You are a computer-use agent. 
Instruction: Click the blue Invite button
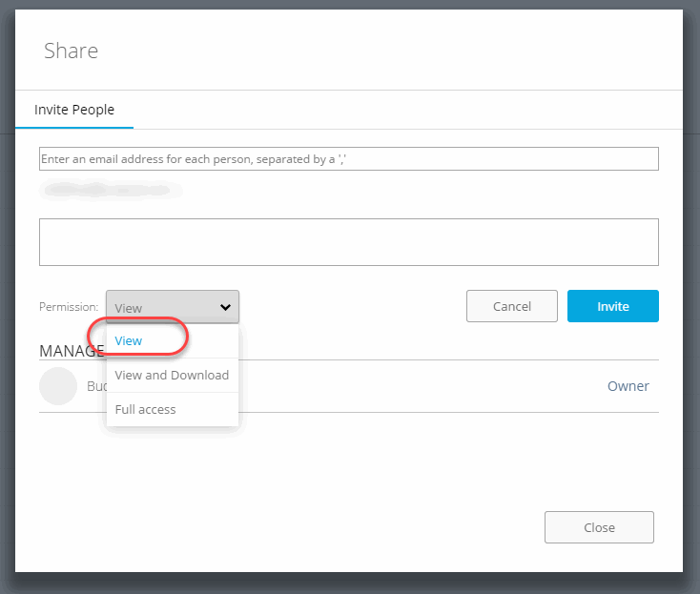[612, 306]
